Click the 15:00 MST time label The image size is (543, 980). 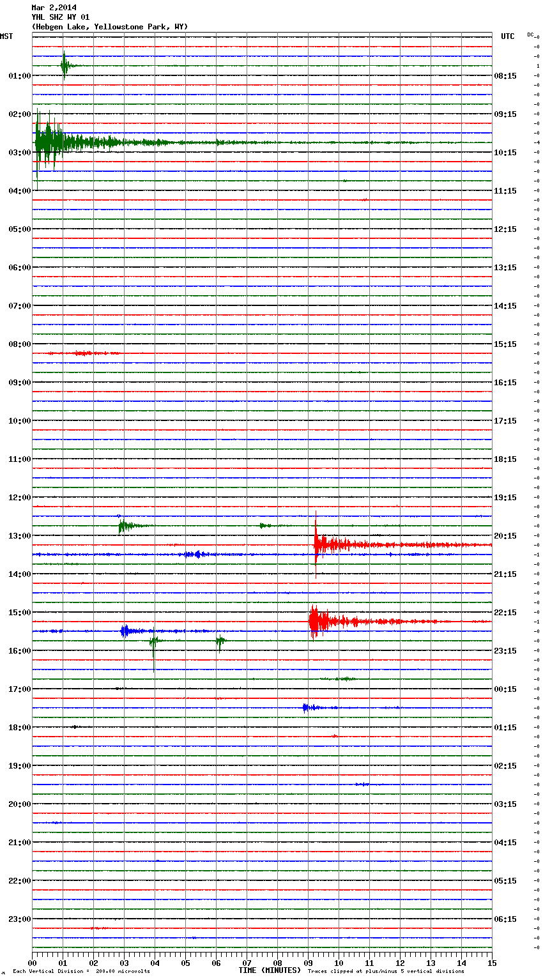tap(20, 613)
